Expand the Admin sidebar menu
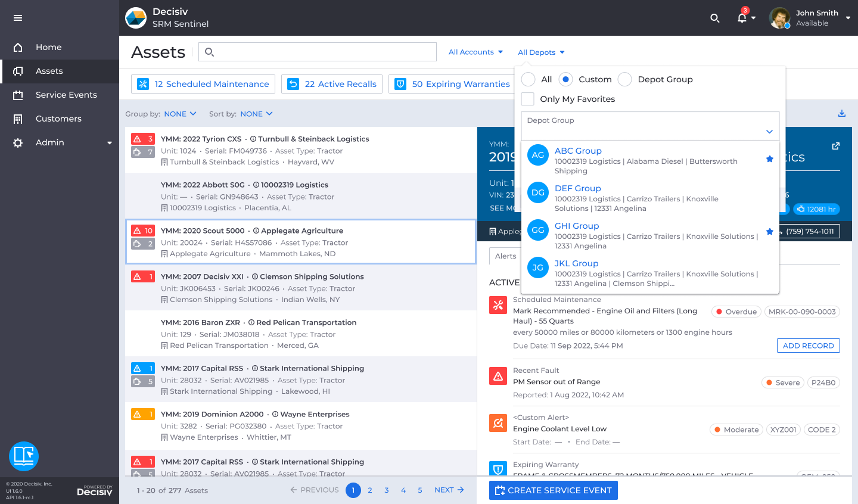Viewport: 858px width, 504px height. pyautogui.click(x=60, y=142)
